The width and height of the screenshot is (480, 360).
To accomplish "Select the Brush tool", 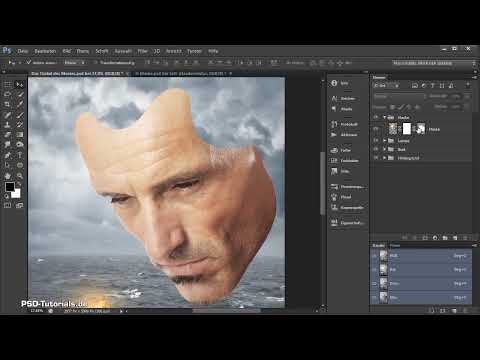I will (20, 115).
